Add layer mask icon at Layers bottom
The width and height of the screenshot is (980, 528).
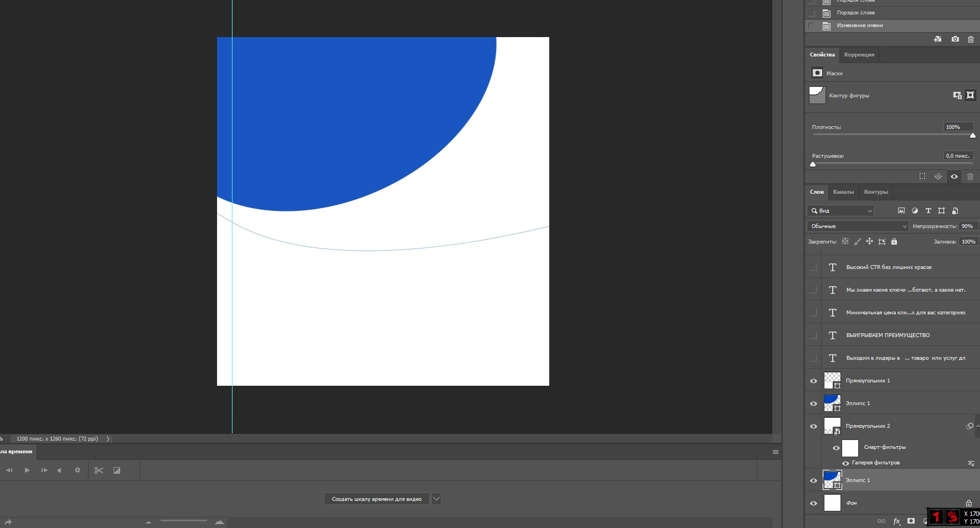(x=911, y=521)
